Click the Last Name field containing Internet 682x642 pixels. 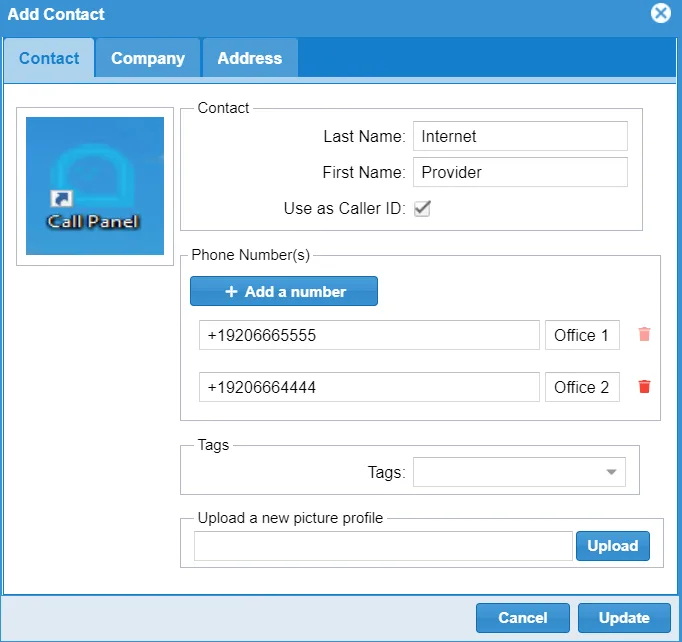[x=520, y=136]
